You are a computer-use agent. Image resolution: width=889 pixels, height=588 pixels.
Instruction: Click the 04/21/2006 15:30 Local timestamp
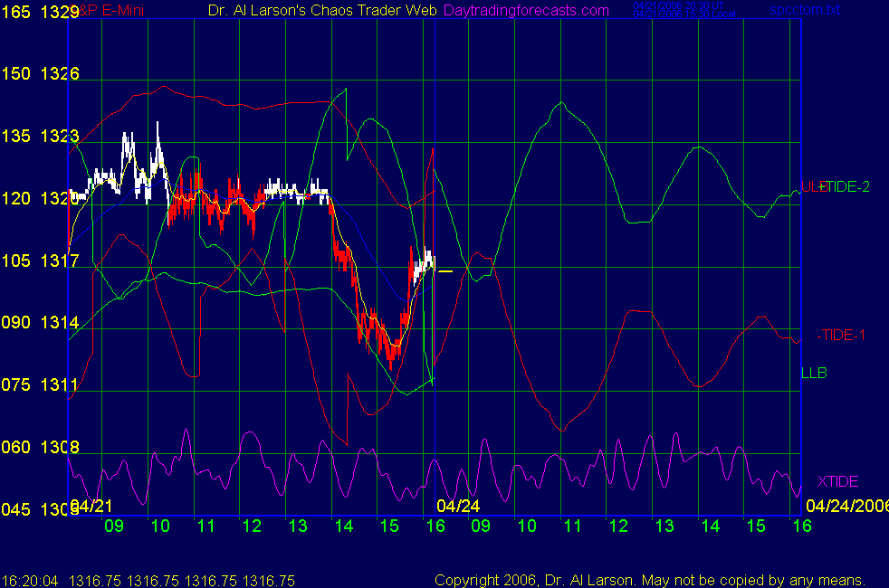pos(684,14)
